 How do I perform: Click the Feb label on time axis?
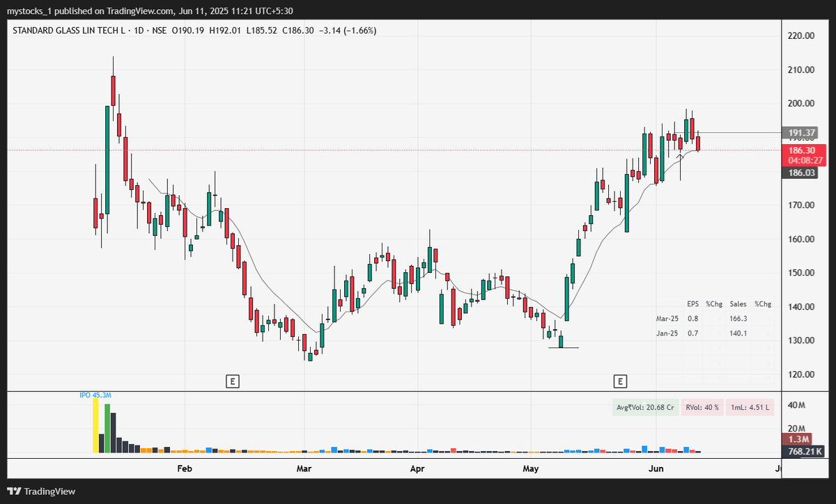pyautogui.click(x=184, y=468)
